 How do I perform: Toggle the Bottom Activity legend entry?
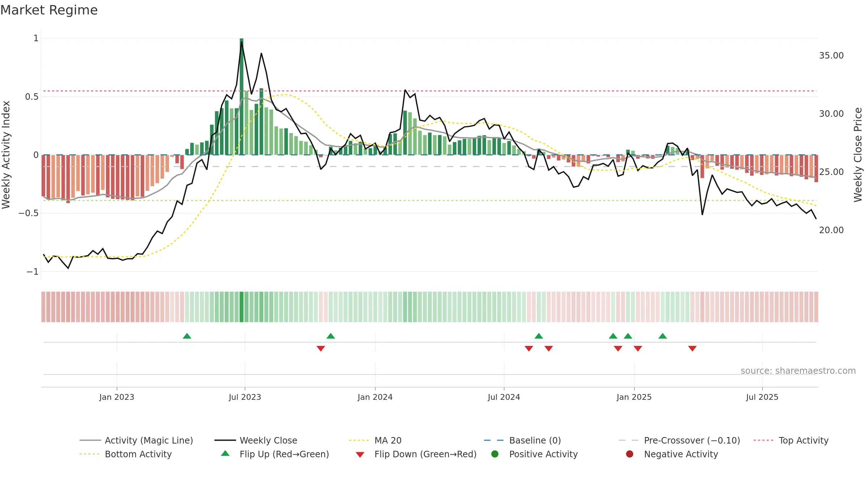(x=125, y=454)
